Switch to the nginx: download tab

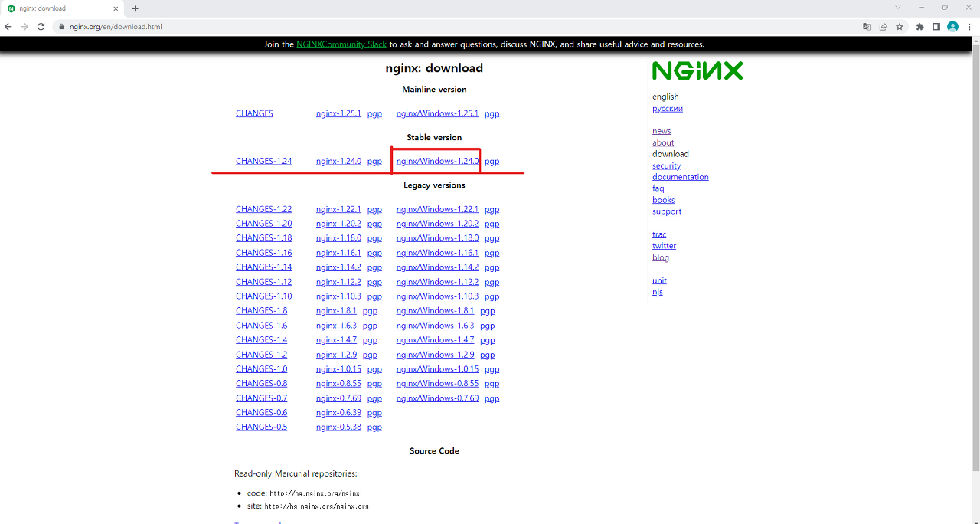point(57,8)
